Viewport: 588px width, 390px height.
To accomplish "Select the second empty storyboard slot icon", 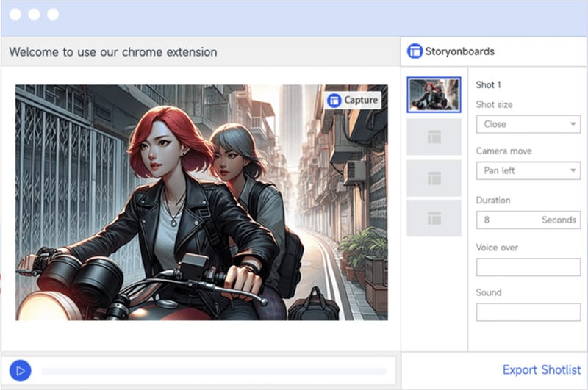I will coord(434,137).
